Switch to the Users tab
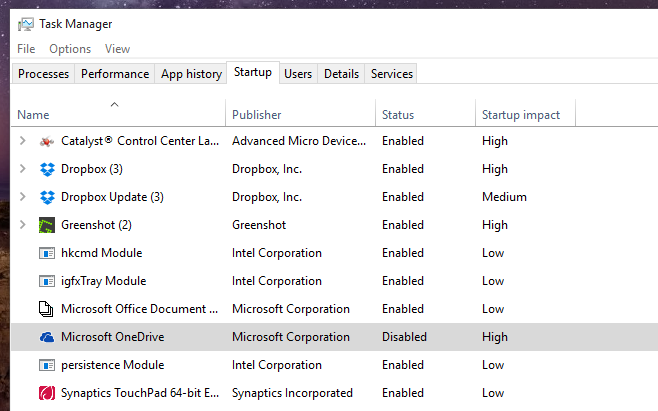The image size is (658, 411). [x=298, y=74]
